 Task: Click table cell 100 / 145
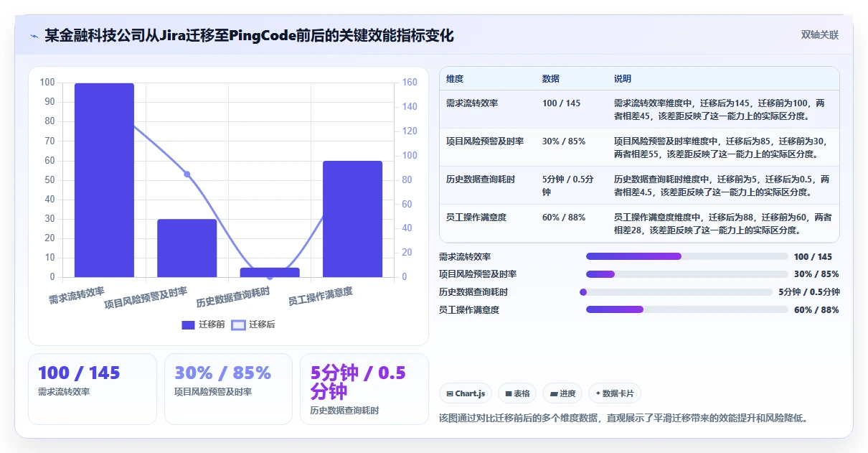[562, 103]
